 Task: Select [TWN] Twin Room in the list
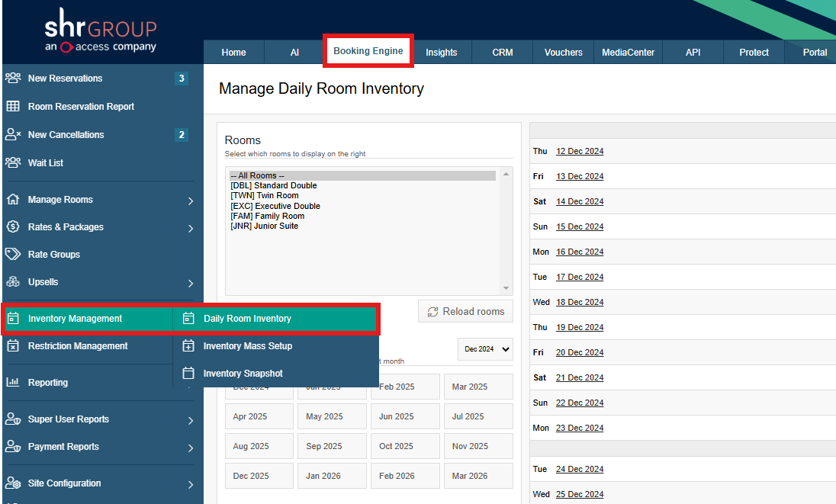point(362,195)
